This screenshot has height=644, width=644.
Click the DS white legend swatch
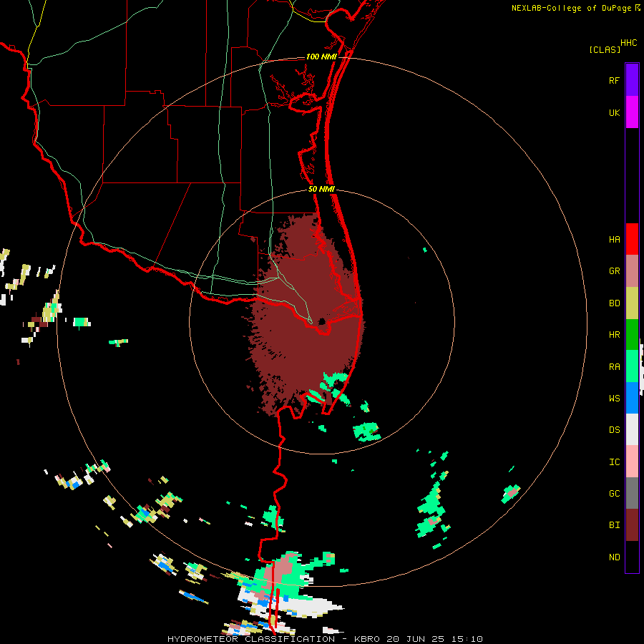point(632,429)
